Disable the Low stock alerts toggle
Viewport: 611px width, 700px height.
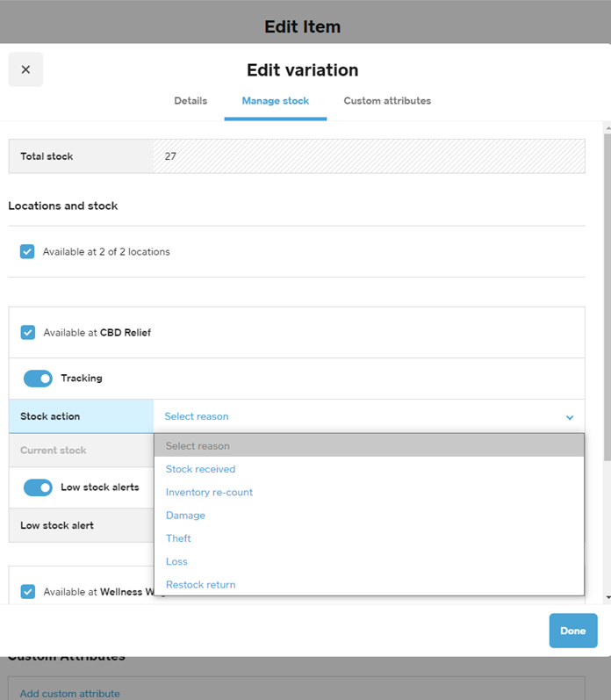coord(38,487)
